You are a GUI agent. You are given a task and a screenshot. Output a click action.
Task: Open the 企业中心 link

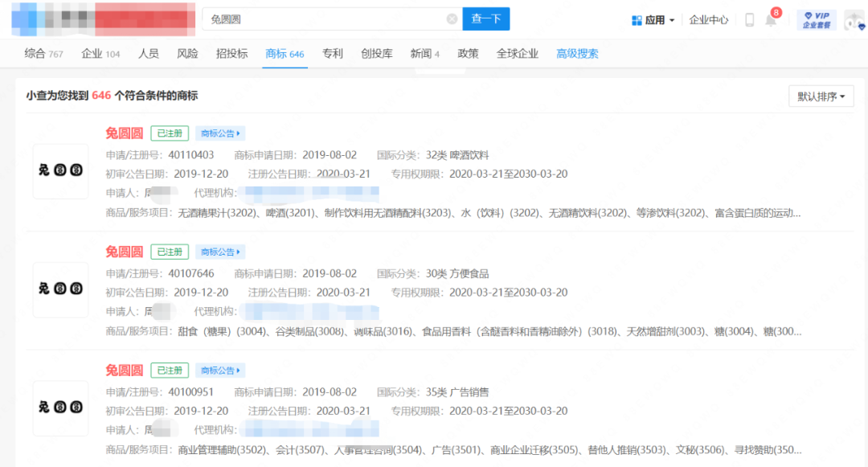click(709, 20)
